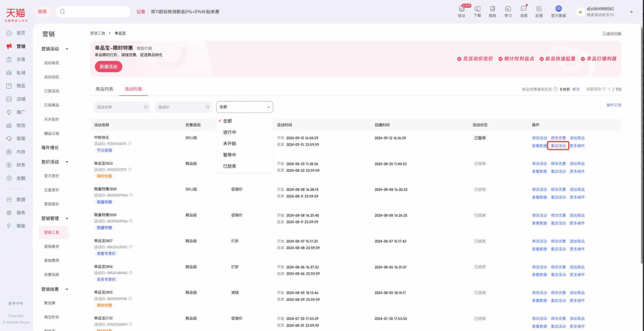Collapse the 竞价活动 section chevron
The height and width of the screenshot is (331, 644).
click(67, 162)
